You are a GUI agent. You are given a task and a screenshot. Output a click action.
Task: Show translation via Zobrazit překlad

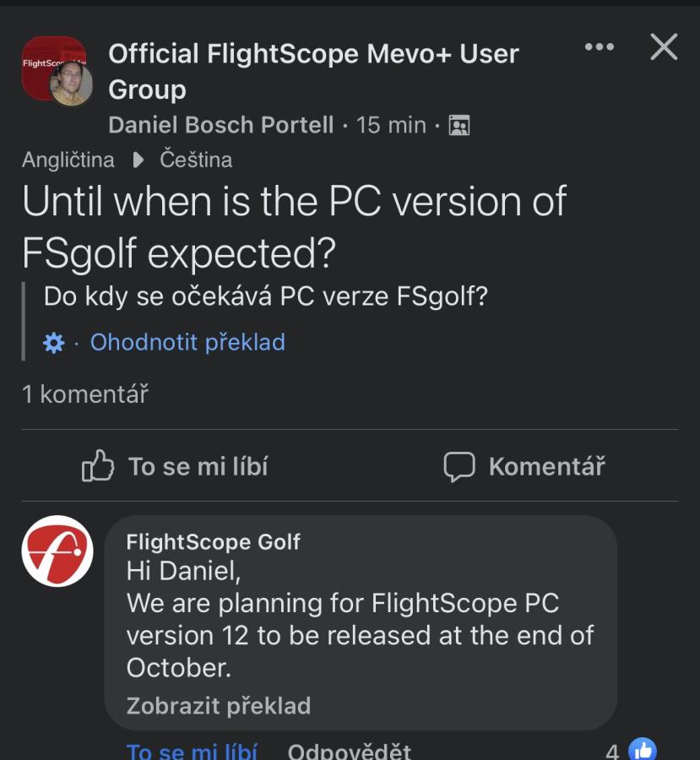click(218, 706)
